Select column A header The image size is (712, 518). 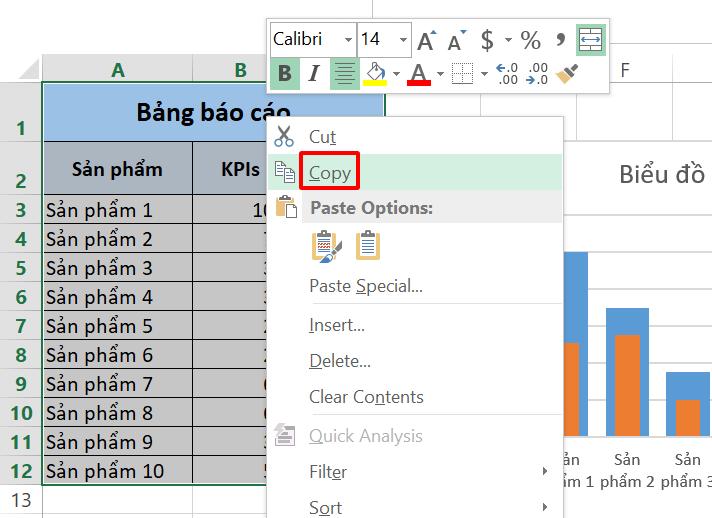(118, 69)
